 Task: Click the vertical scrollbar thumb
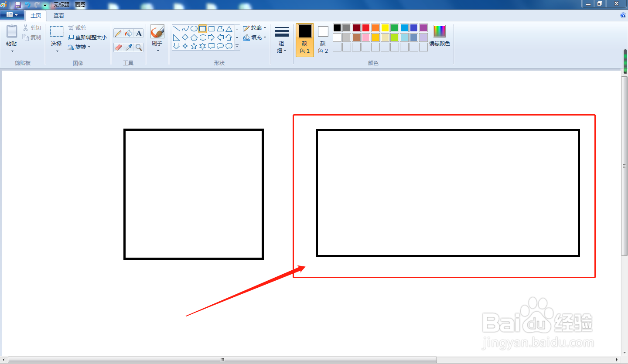(x=625, y=166)
